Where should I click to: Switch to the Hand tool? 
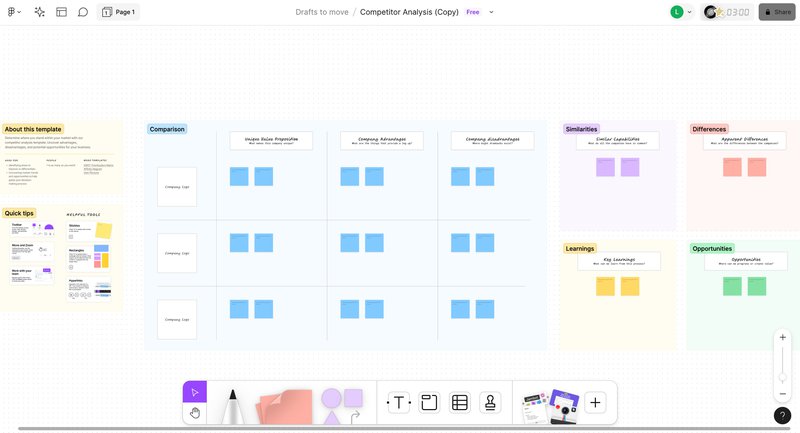[x=195, y=412]
